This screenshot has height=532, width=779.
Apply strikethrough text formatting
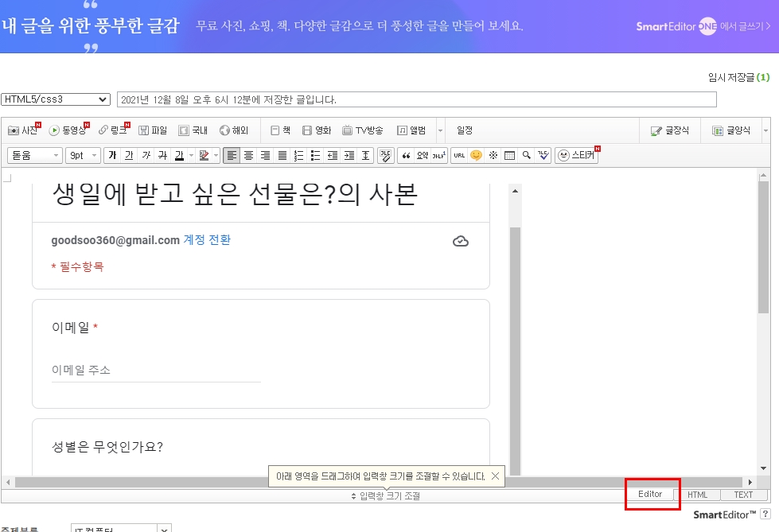pyautogui.click(x=162, y=156)
